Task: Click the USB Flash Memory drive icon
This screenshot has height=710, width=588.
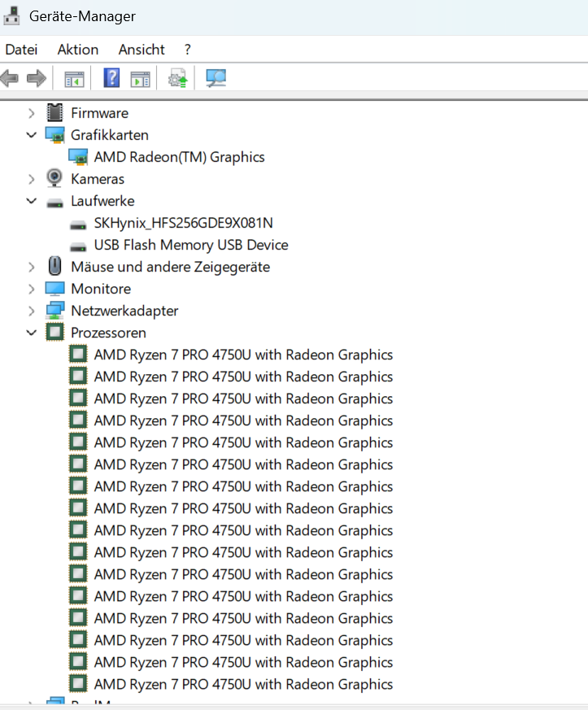Action: (78, 246)
